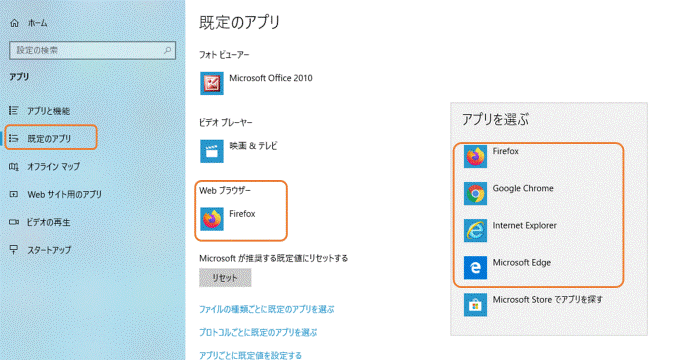Viewport: 680px width, 360px height.
Task: Click Microsoft が推奨する既定値にリセットする text
Action: point(274,259)
